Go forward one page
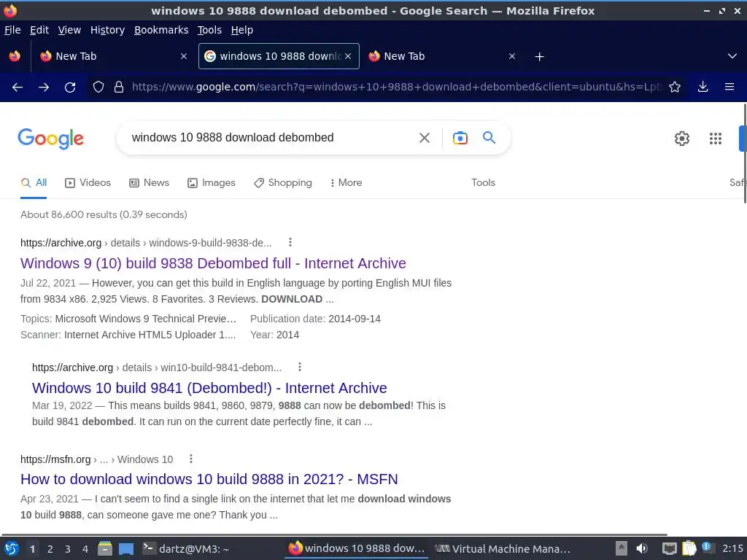This screenshot has height=560, width=747. pos(44,87)
